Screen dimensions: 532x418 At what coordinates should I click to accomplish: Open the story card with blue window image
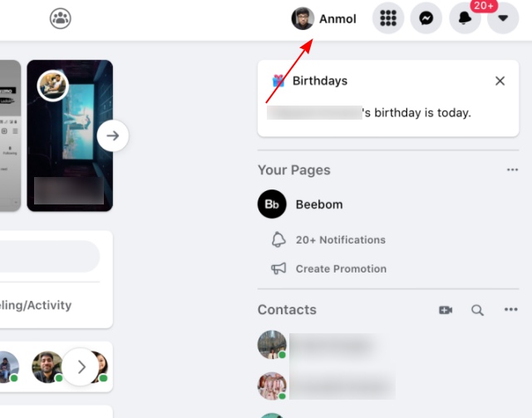[70, 135]
